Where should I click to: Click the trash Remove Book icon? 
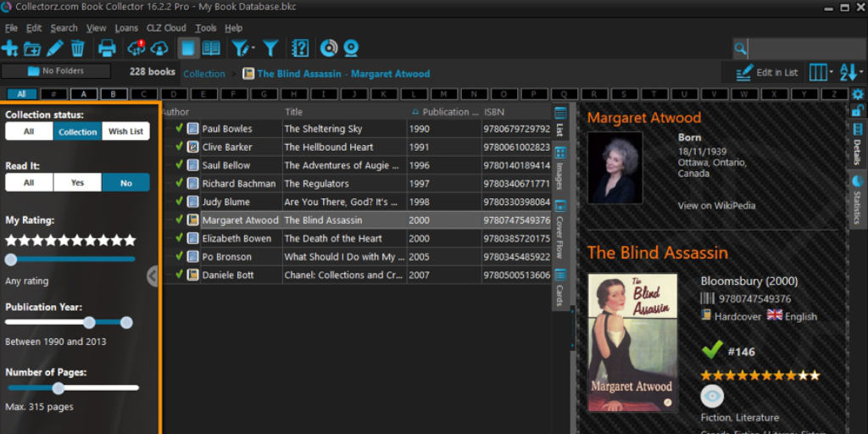77,48
